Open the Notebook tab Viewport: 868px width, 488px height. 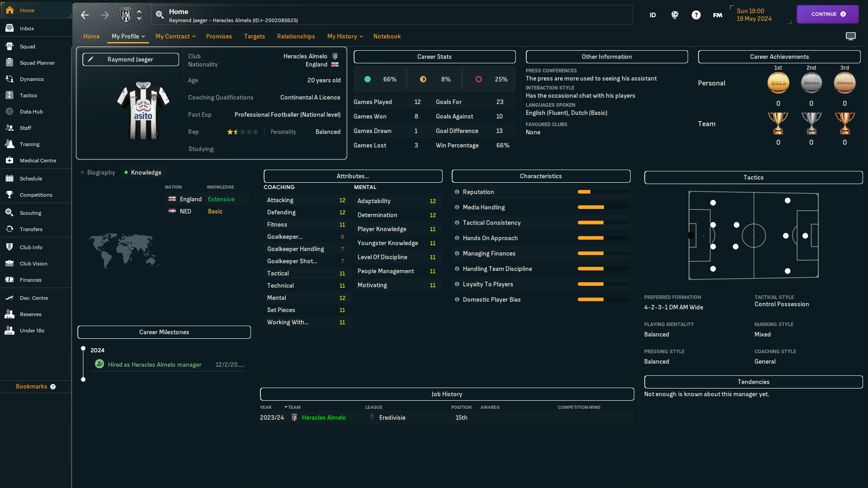coord(387,36)
